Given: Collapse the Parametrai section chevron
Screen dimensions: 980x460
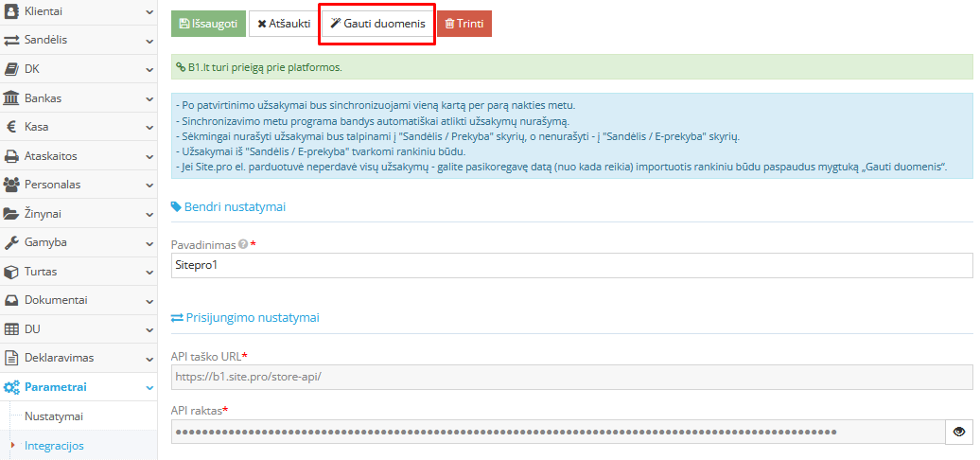Looking at the screenshot, I should click(149, 387).
